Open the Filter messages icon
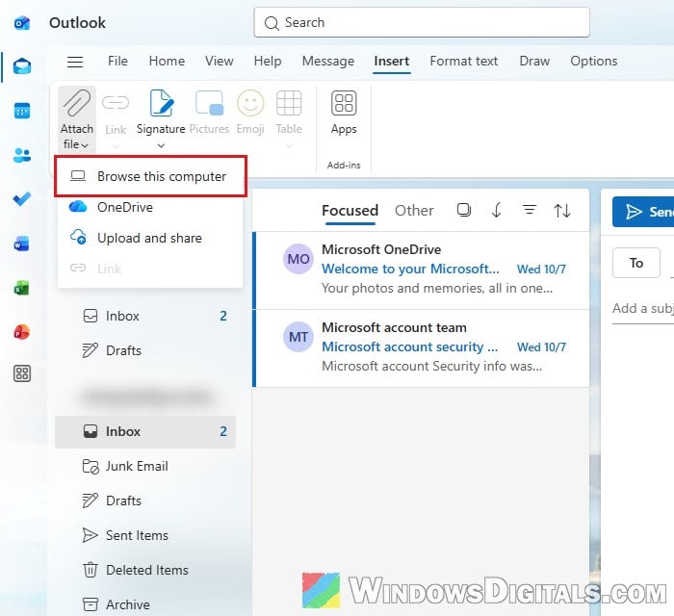The height and width of the screenshot is (616, 674). [530, 210]
